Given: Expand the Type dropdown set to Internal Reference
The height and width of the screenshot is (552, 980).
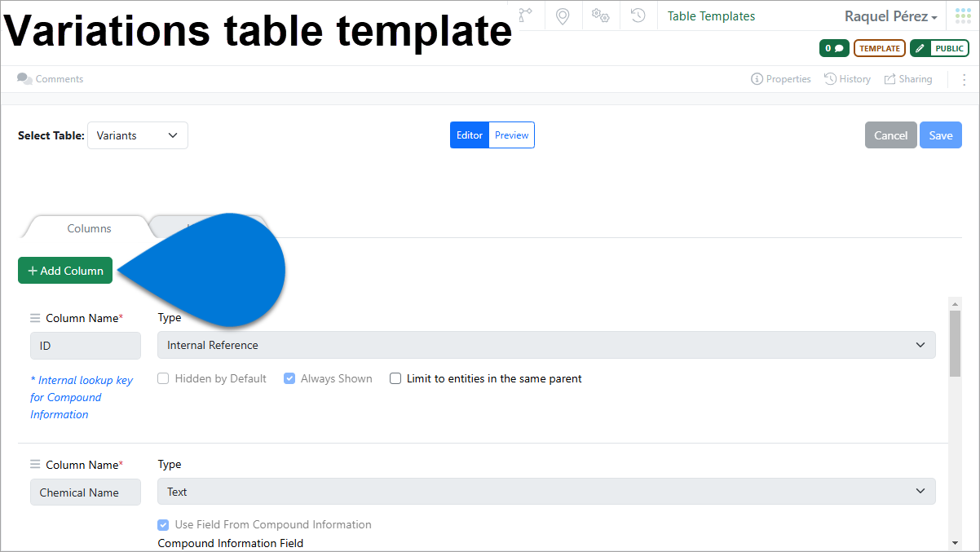Looking at the screenshot, I should (546, 345).
